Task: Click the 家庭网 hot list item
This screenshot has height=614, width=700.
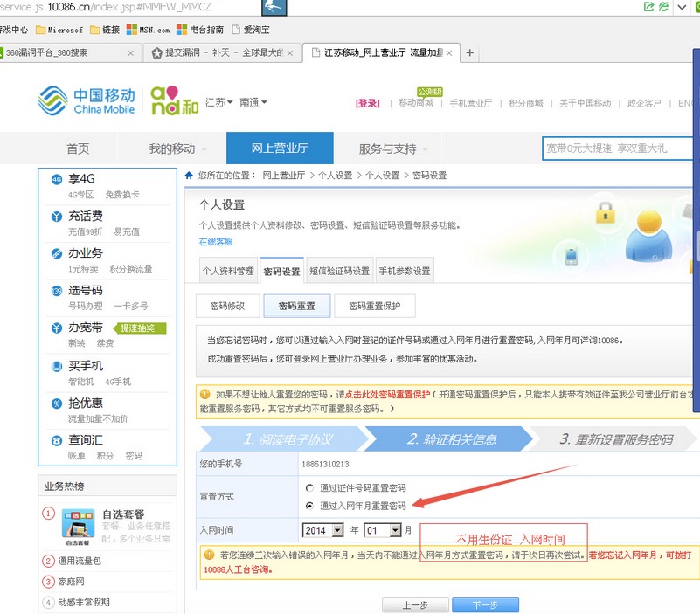Action: coord(71,582)
